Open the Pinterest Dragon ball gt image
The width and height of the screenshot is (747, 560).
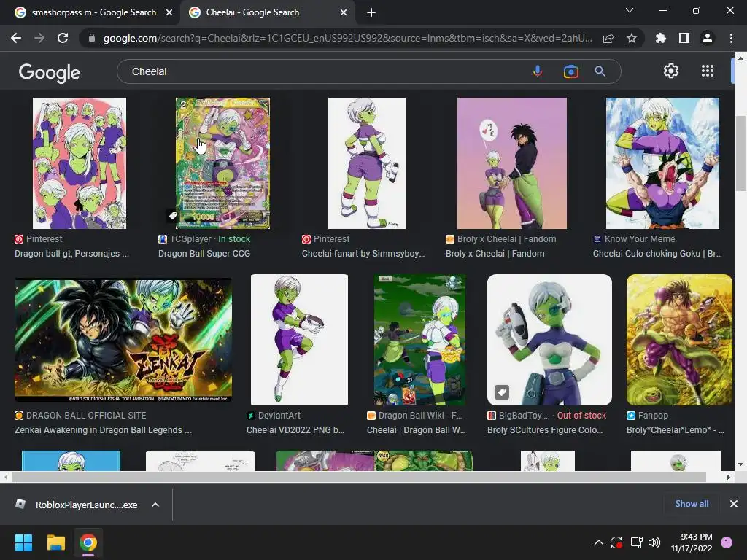point(80,163)
